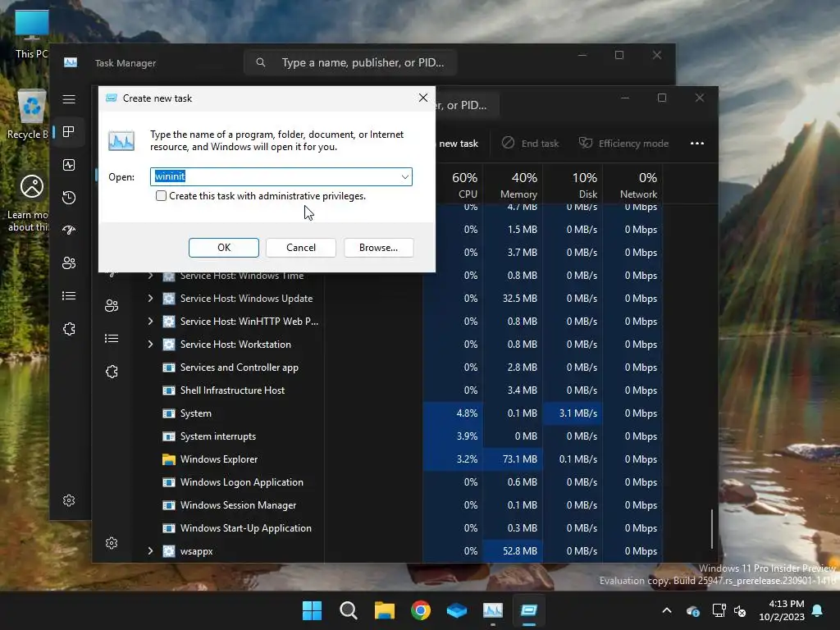
Task: Show hidden system tray icons
Action: 667,610
